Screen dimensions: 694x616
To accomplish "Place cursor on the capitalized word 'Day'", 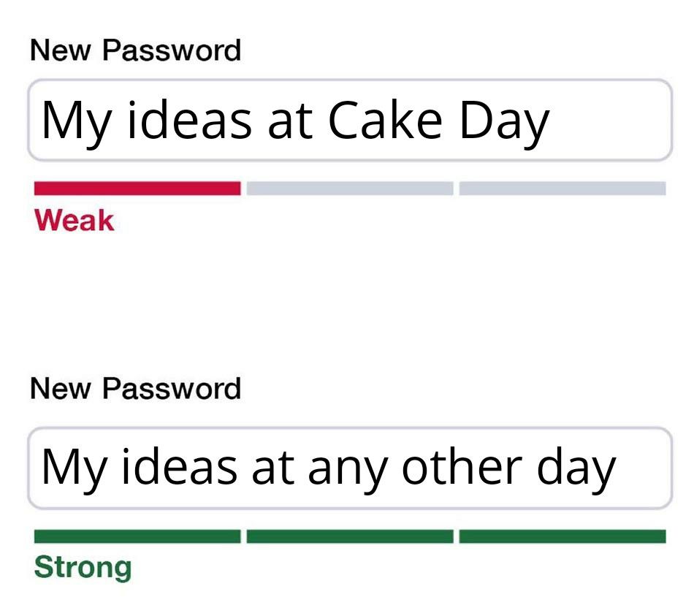I will click(504, 121).
